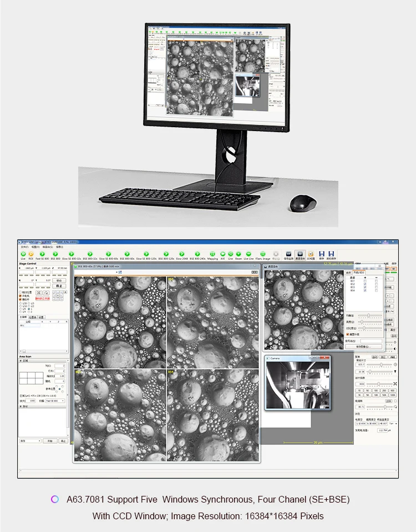Switch to the second tab in mixing panel
This screenshot has height=532, width=416.
[359, 273]
